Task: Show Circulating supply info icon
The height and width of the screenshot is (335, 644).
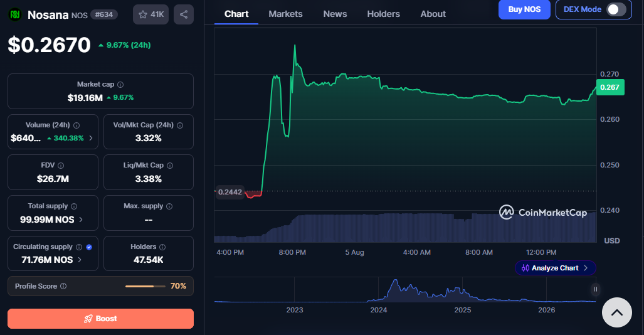Action: (x=79, y=247)
